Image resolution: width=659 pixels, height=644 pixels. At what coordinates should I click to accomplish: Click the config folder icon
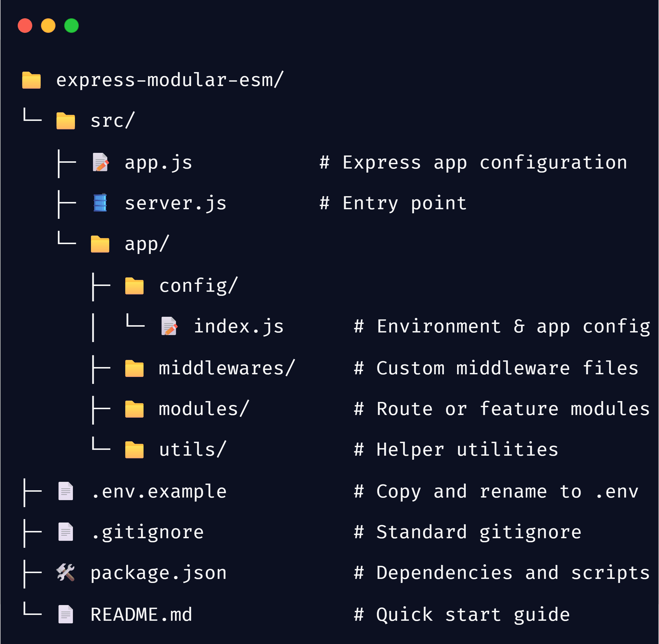135,285
